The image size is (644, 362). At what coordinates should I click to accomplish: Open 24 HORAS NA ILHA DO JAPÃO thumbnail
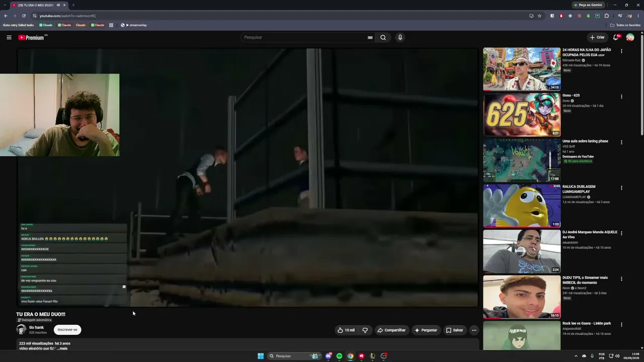tap(522, 69)
